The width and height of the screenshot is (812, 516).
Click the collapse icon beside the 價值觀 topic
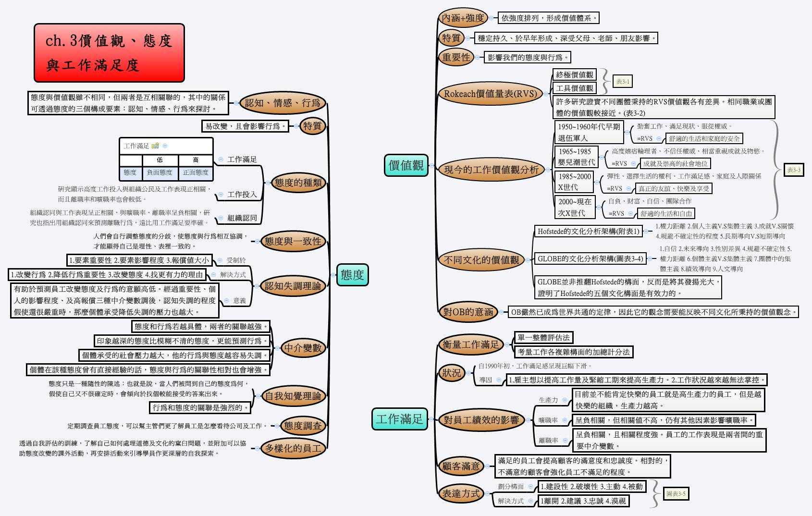pyautogui.click(x=431, y=166)
